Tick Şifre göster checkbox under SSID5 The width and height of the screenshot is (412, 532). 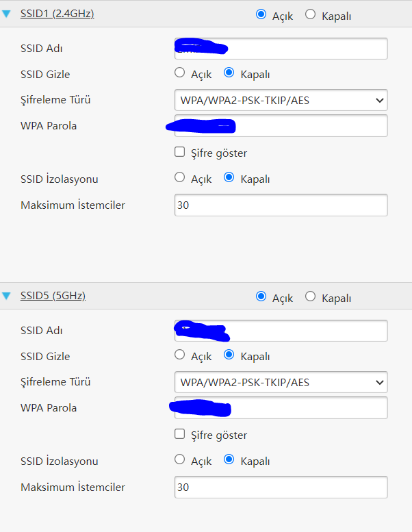[180, 434]
